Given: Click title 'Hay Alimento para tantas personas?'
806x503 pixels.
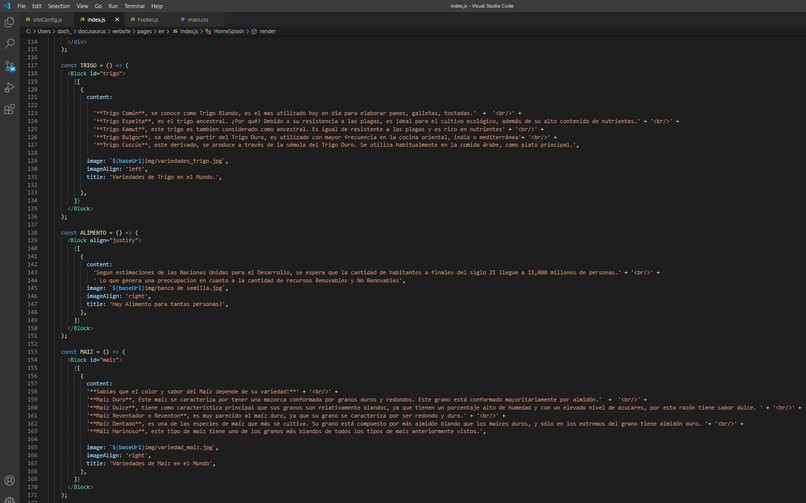Looking at the screenshot, I should coord(157,304).
